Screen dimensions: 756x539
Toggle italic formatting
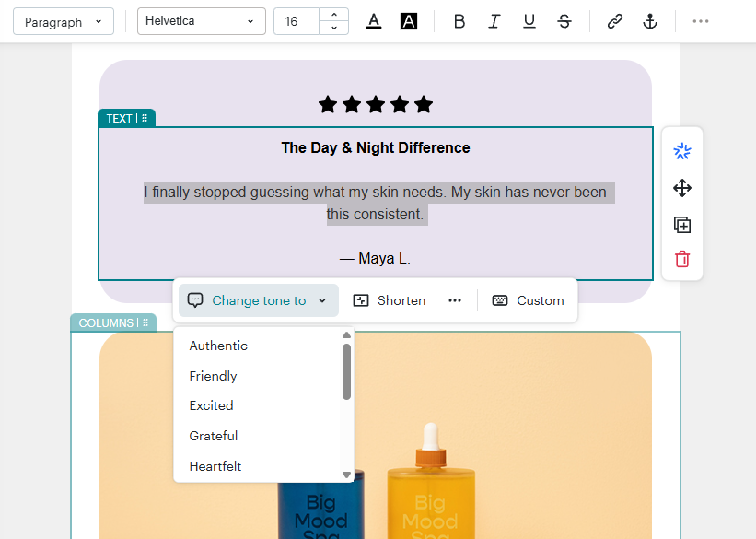494,20
